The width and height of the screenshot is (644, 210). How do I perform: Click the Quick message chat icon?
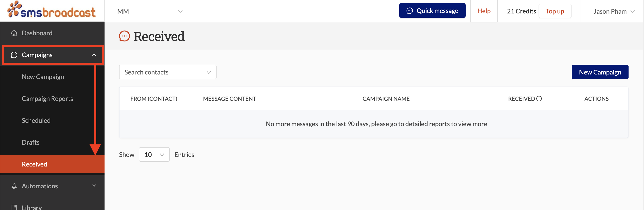click(x=410, y=10)
